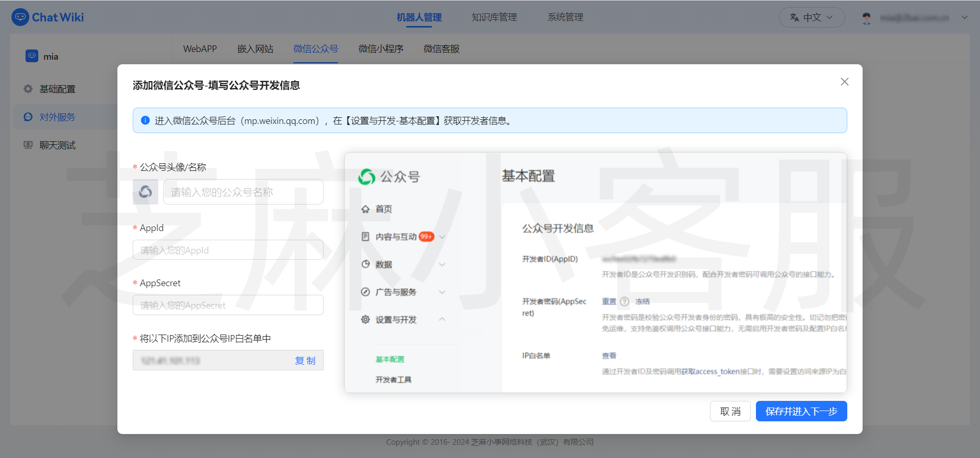Open the 中文 language dropdown

tap(812, 17)
